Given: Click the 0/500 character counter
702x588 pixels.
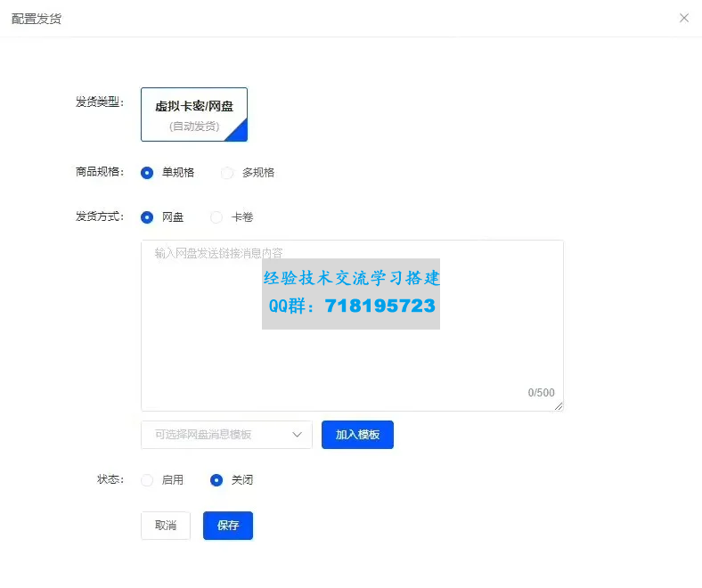Looking at the screenshot, I should 541,393.
